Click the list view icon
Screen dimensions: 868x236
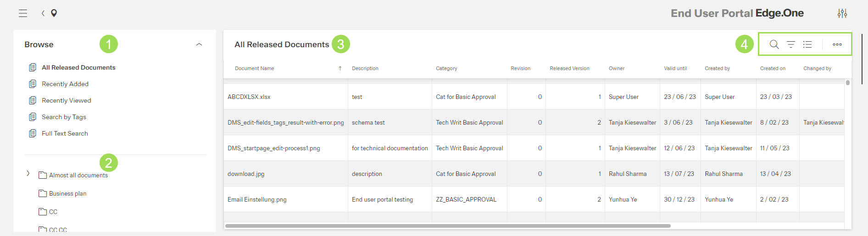point(807,44)
